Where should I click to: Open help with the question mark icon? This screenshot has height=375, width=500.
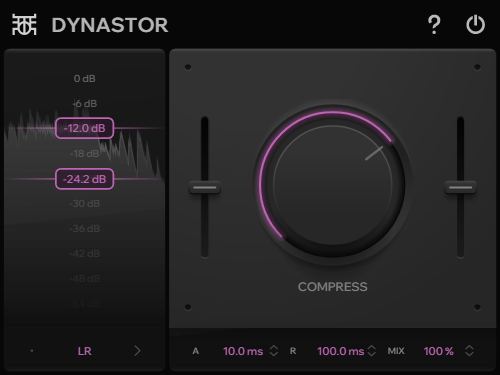pos(434,25)
